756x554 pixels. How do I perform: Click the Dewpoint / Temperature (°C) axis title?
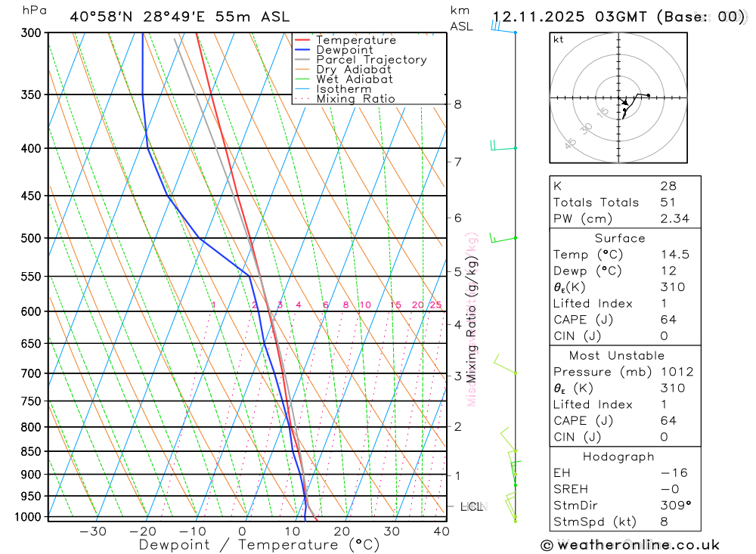[259, 546]
